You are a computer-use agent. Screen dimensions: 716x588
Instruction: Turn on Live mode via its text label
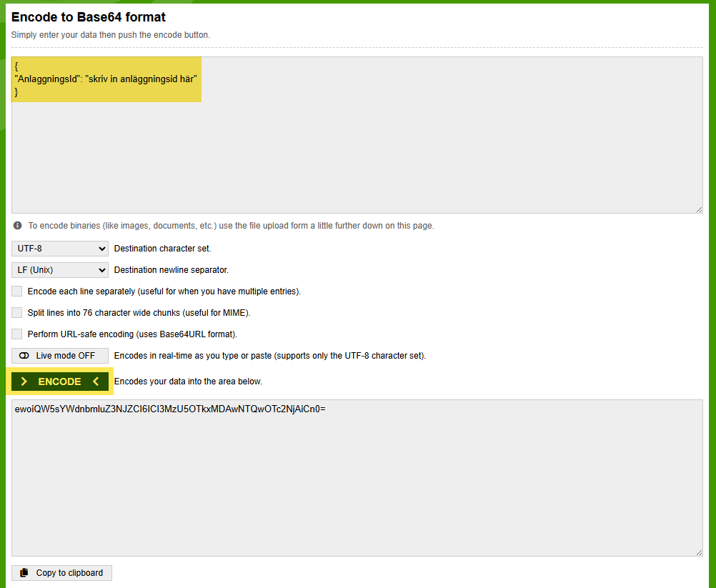click(x=65, y=356)
